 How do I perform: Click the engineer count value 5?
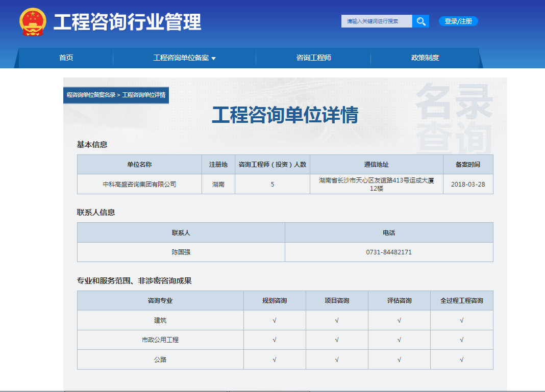click(272, 185)
